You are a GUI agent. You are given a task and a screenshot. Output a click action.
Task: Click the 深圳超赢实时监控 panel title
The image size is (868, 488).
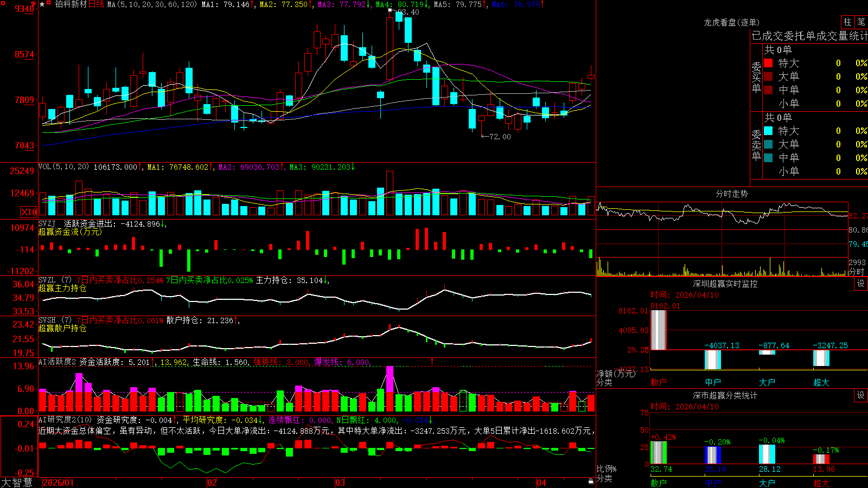click(725, 284)
